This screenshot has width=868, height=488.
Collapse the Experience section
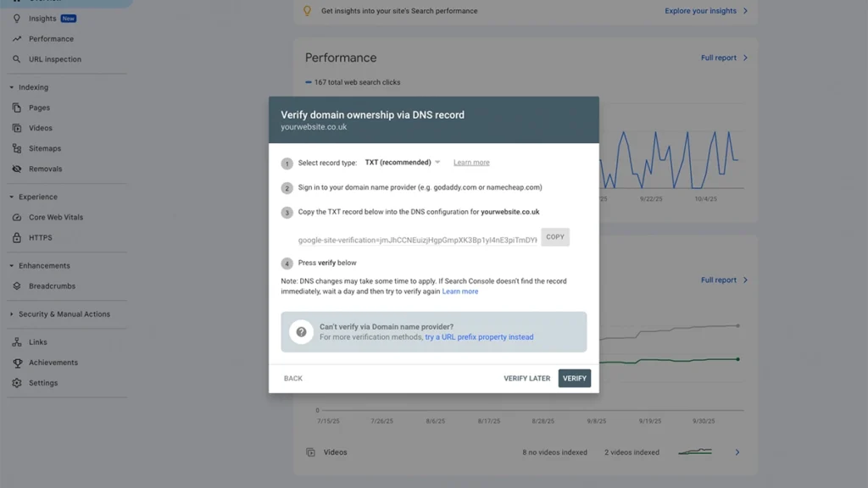[x=12, y=197]
